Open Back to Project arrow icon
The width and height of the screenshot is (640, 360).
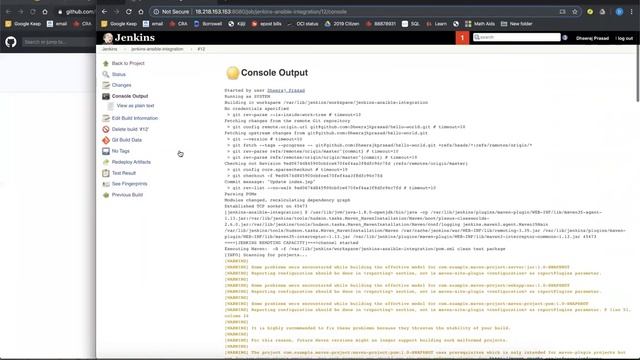tap(106, 63)
